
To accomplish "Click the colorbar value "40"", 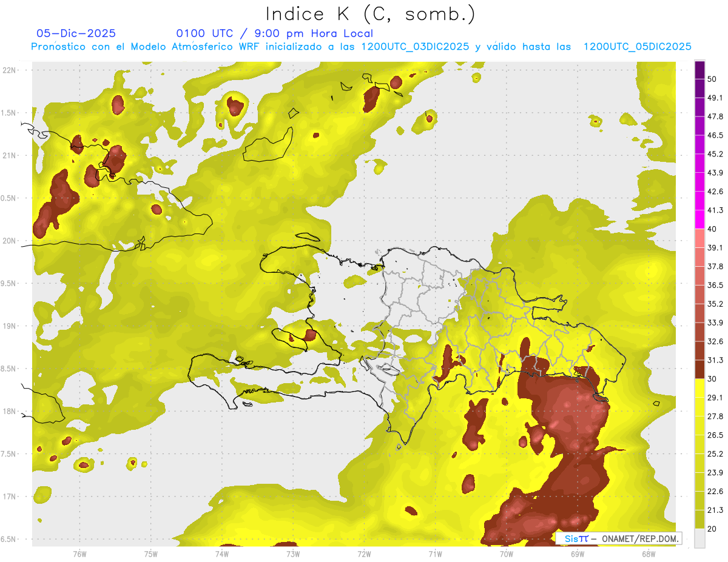I will pyautogui.click(x=713, y=229).
